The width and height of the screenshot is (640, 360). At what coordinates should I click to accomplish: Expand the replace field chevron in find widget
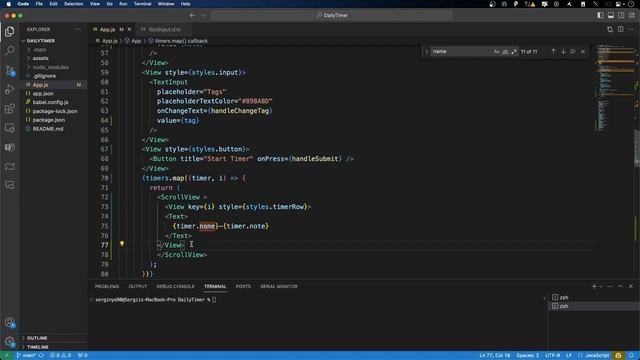click(427, 51)
